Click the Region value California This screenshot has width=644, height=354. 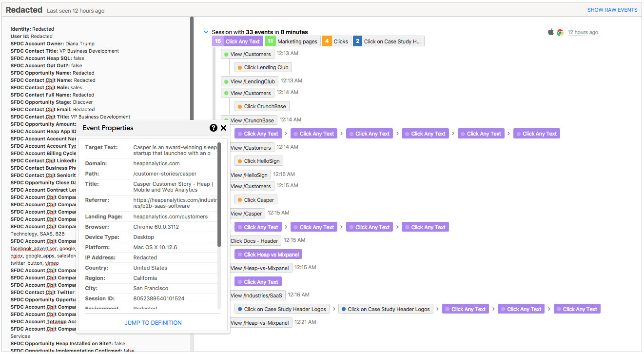coord(145,278)
